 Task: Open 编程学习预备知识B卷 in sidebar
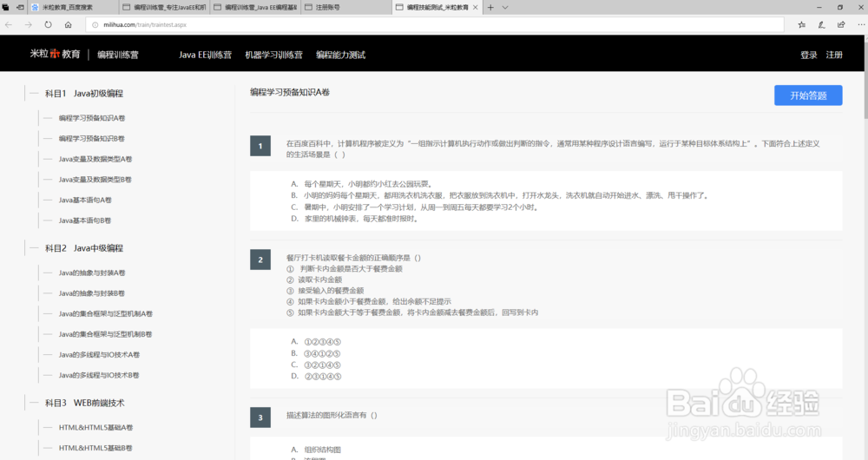92,138
